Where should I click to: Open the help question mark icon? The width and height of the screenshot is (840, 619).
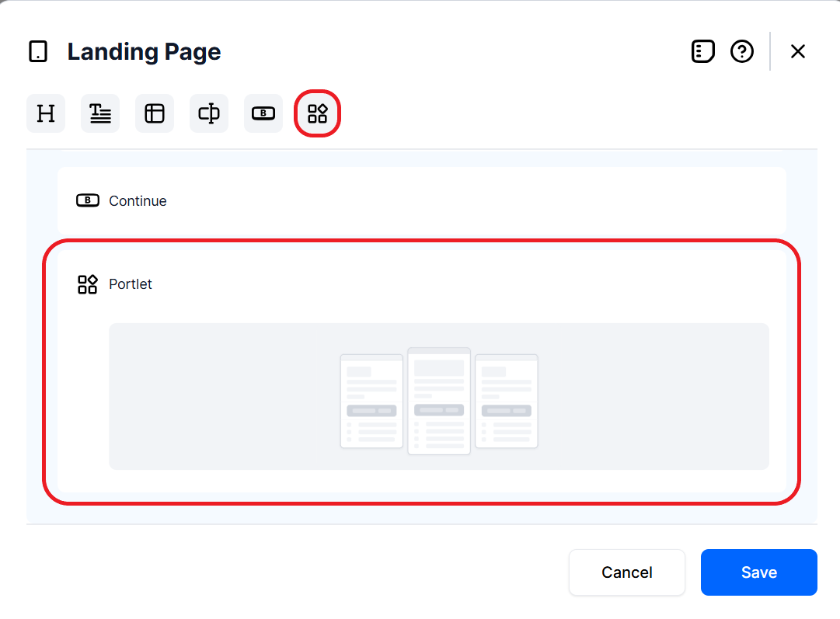pos(742,52)
